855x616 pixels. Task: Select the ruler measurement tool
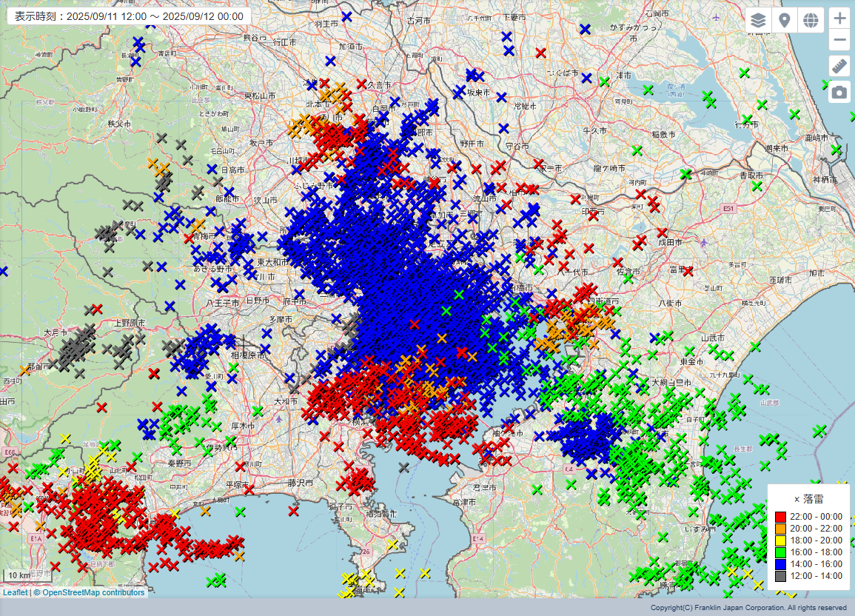pyautogui.click(x=839, y=66)
